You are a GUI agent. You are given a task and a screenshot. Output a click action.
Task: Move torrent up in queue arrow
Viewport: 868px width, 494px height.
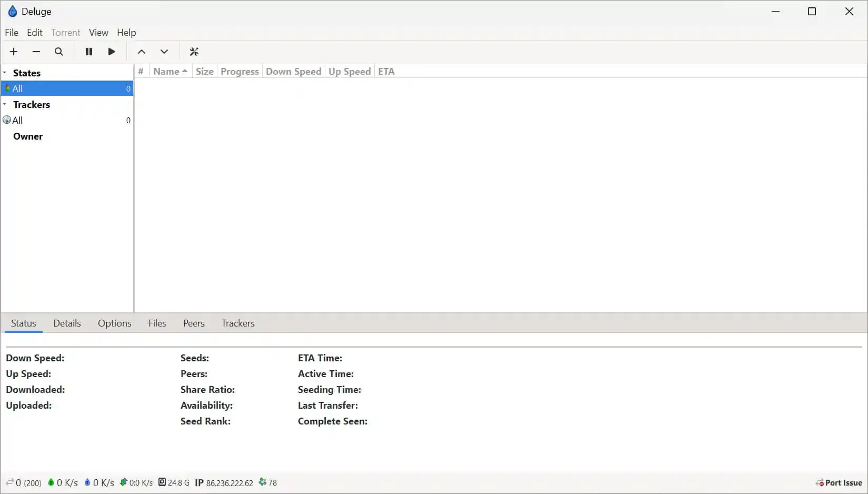tap(142, 52)
